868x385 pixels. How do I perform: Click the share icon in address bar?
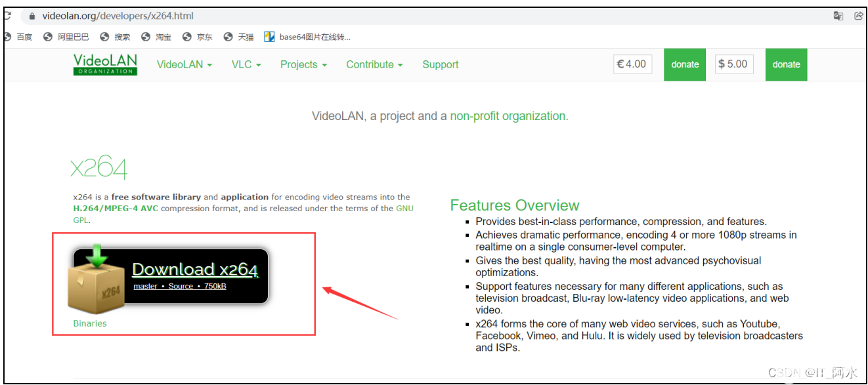pyautogui.click(x=858, y=16)
